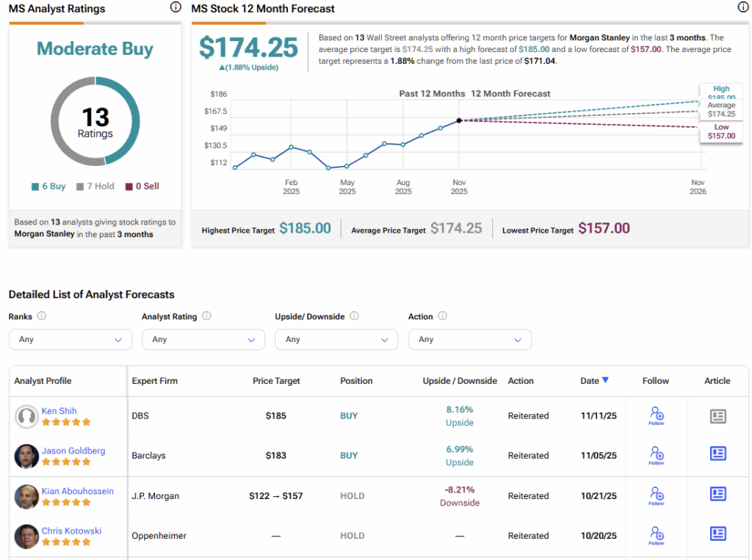This screenshot has height=560, width=752.
Task: Click info icon beside MS Analyst Ratings
Action: pos(176,7)
